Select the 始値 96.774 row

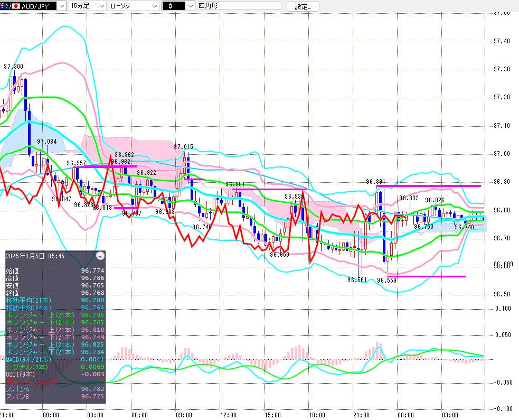click(x=55, y=270)
